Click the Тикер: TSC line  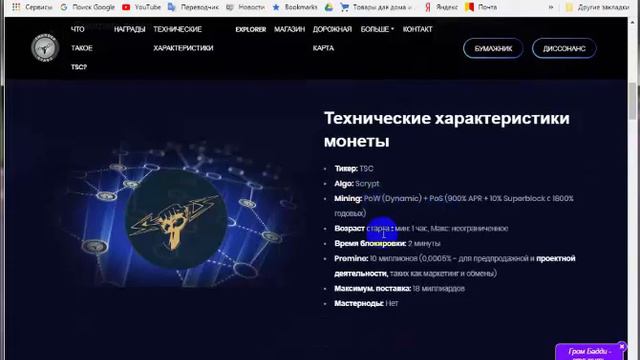click(353, 169)
